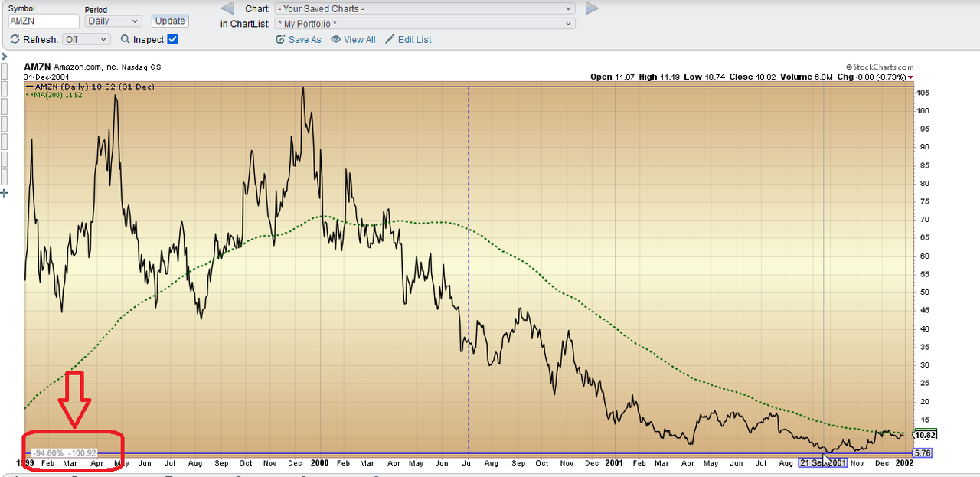Click the Close 10.82 value
This screenshot has width=980, height=477.
(x=753, y=77)
